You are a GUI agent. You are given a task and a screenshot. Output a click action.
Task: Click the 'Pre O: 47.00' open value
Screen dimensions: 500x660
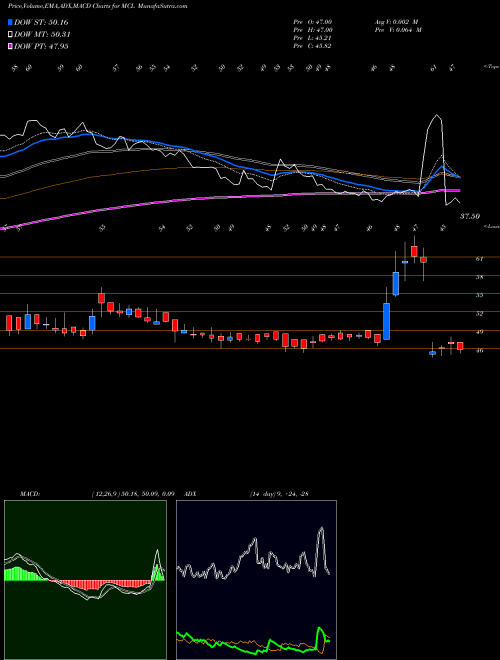pos(313,22)
